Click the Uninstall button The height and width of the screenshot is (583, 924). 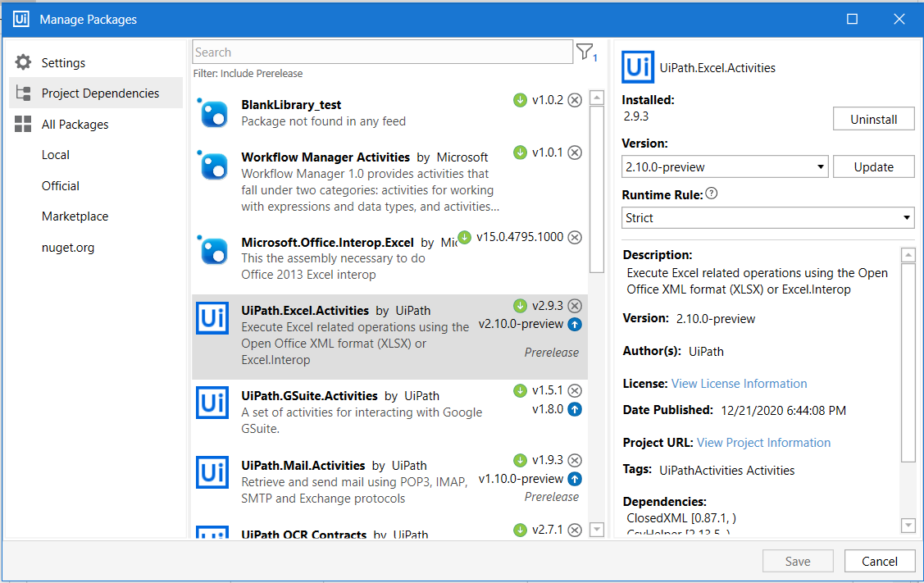pos(873,120)
